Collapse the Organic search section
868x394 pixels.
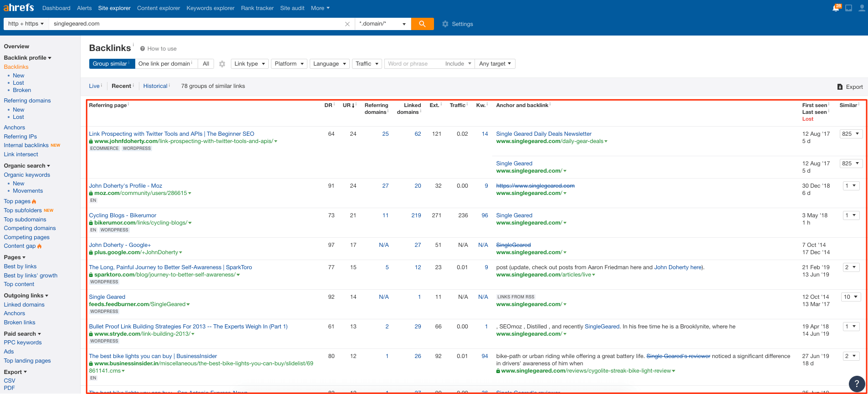[27, 166]
